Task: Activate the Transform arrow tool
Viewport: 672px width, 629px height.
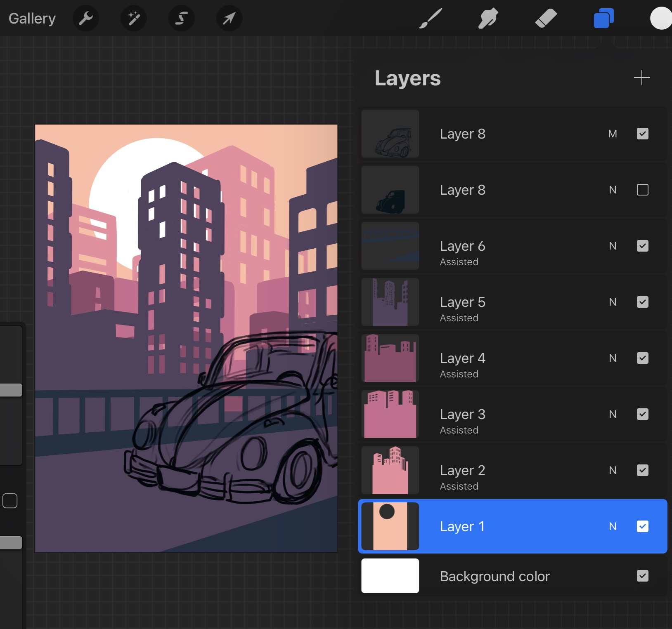Action: click(x=229, y=19)
